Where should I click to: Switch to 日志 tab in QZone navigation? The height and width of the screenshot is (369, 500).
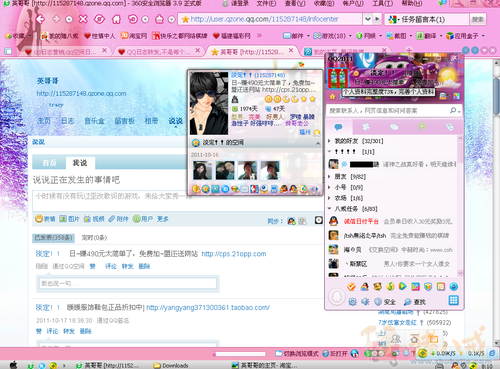click(68, 121)
